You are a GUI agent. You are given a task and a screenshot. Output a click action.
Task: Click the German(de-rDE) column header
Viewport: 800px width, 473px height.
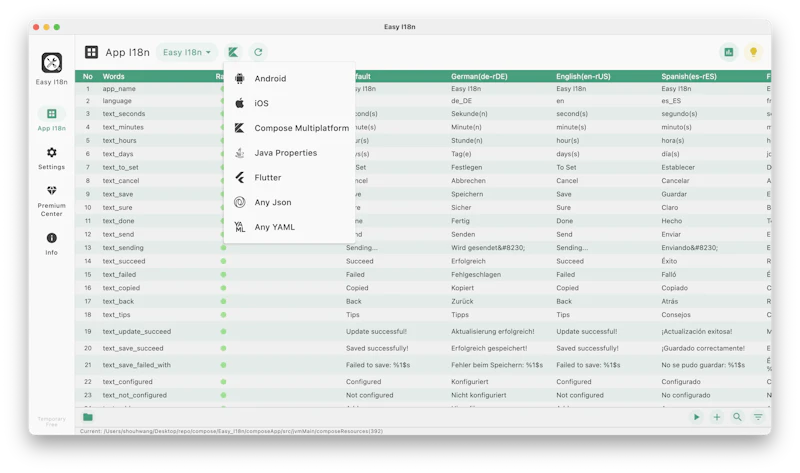(479, 76)
